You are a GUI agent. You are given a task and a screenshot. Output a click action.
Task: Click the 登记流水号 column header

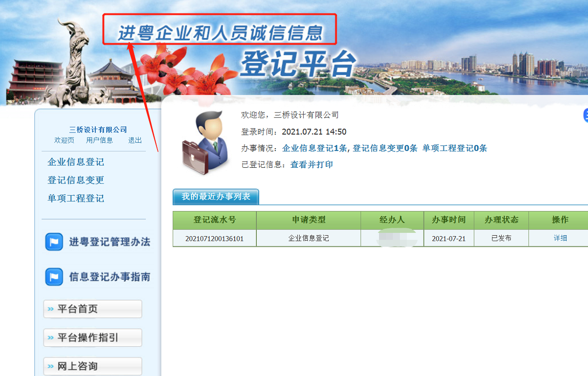215,220
